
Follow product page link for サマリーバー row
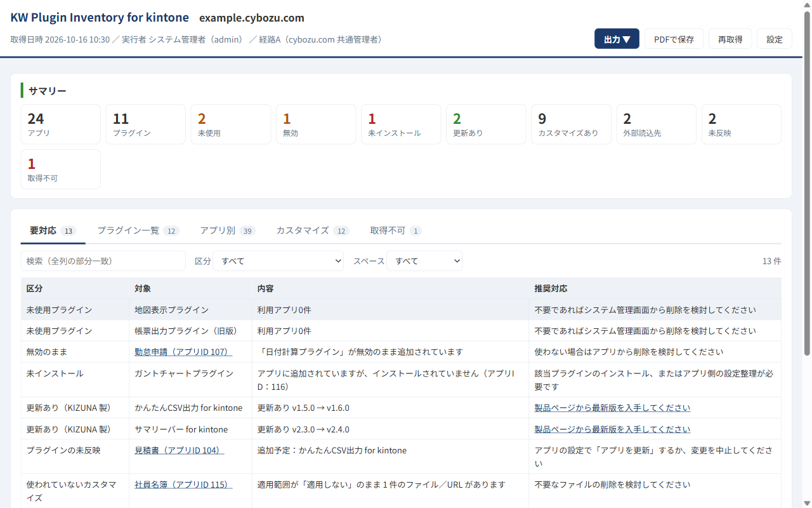[x=612, y=429]
